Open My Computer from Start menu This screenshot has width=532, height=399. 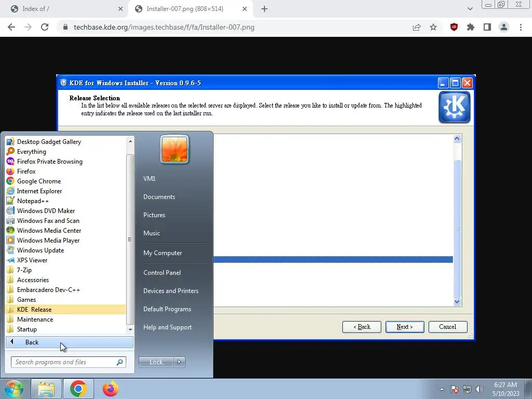point(163,253)
